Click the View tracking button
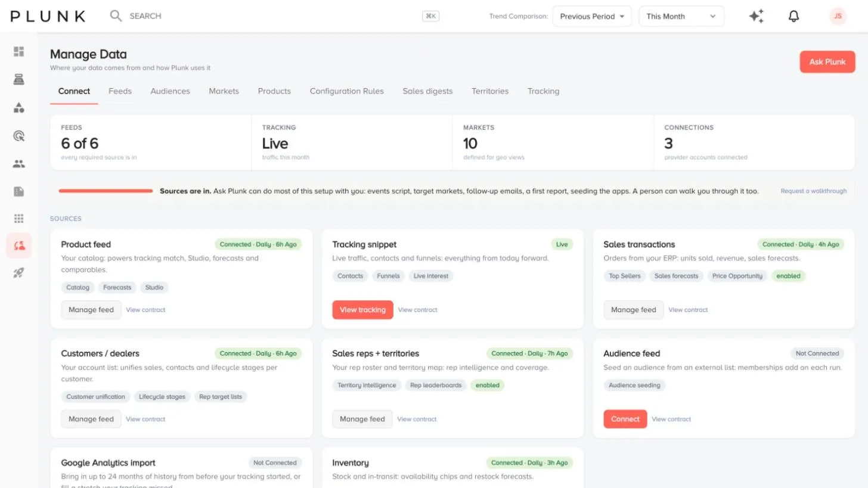Screen dimensions: 868x488 point(362,310)
